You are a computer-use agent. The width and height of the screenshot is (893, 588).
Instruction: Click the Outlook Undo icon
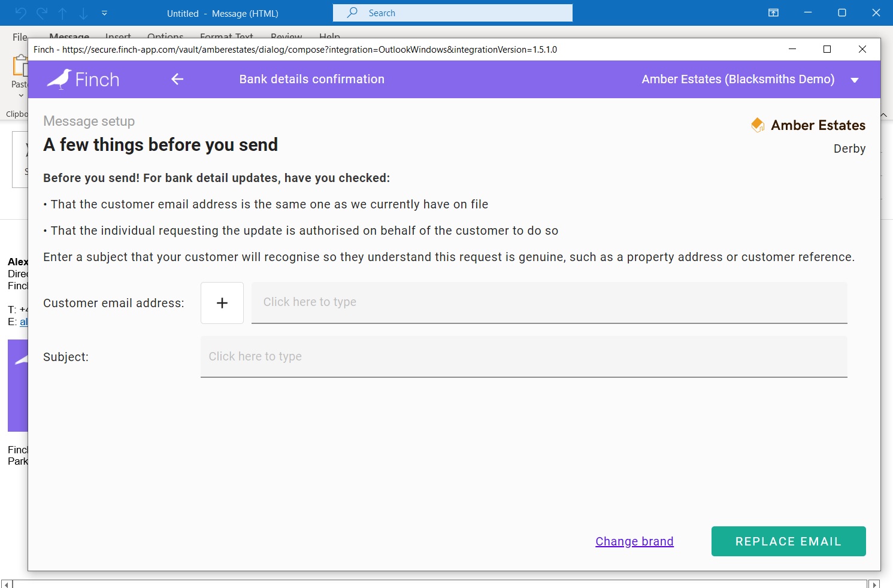21,13
